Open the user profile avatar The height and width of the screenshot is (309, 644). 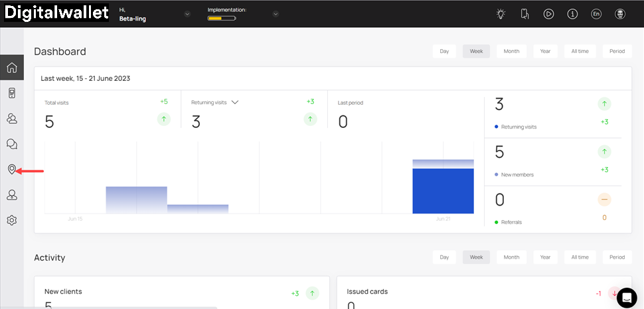[620, 14]
